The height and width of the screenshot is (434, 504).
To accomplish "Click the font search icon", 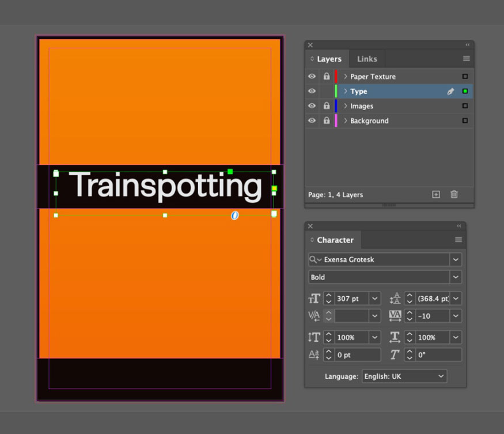I will point(314,259).
